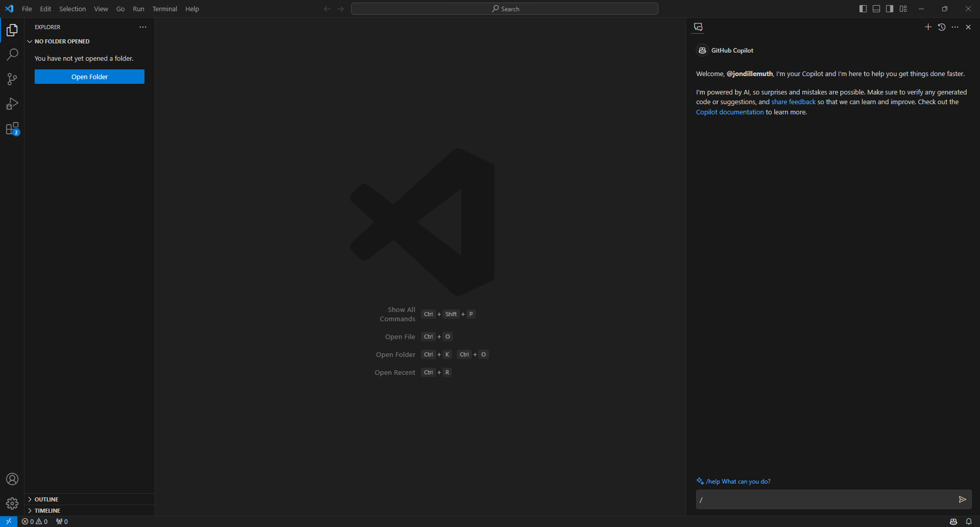
Task: Focus the Copilot chat input box
Action: 824,499
